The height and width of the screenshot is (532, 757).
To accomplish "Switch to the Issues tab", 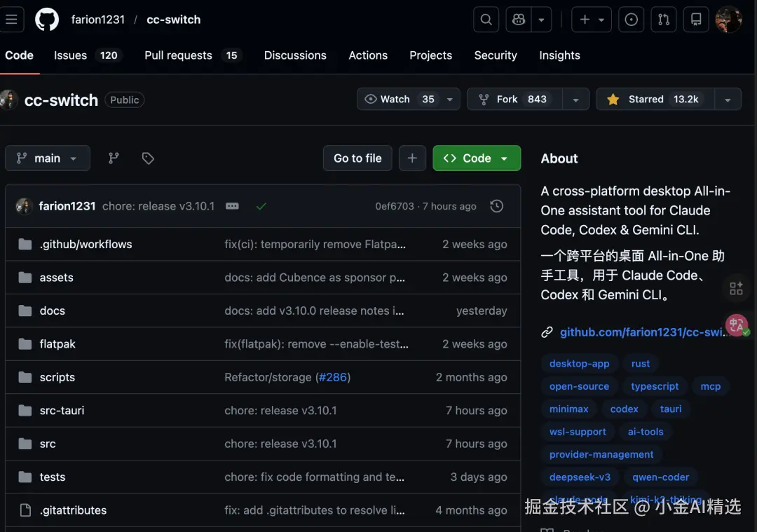I will 86,55.
